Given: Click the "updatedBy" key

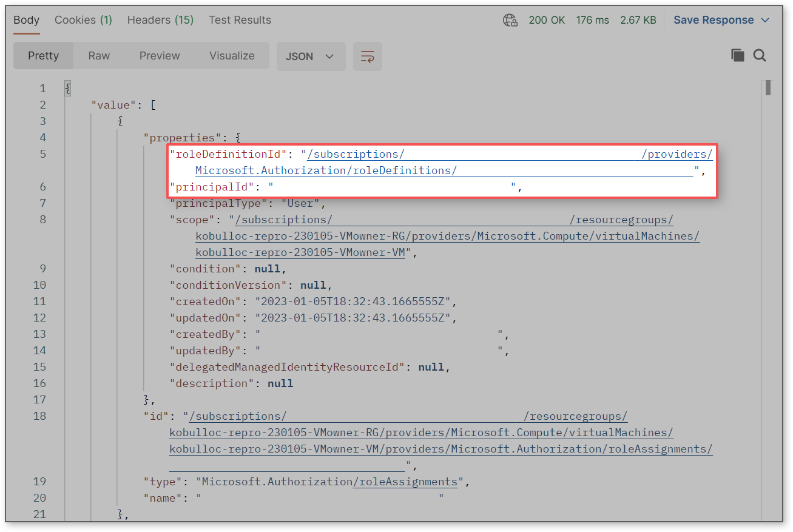Looking at the screenshot, I should pos(205,351).
